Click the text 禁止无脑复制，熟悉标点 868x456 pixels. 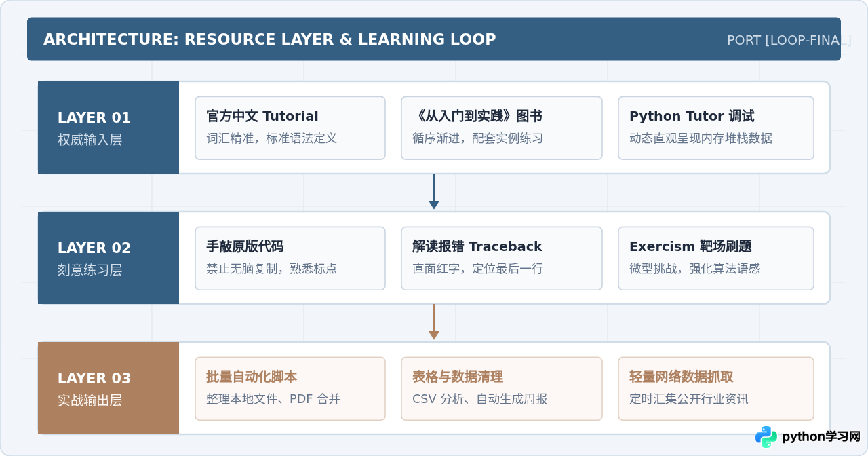pyautogui.click(x=272, y=269)
